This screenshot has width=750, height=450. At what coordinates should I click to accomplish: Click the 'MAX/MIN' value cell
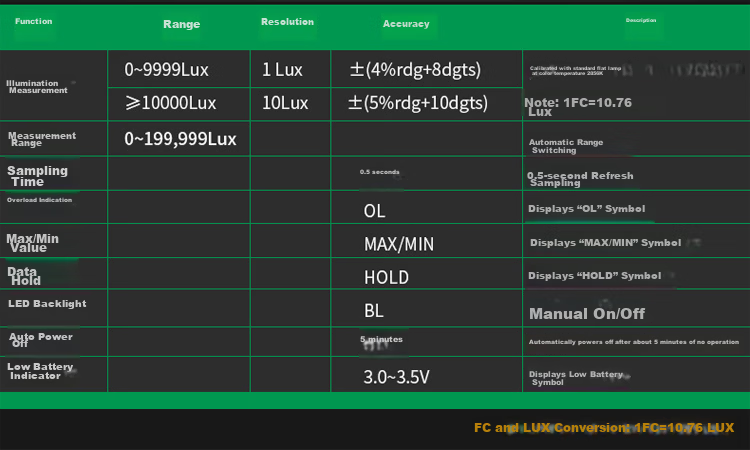tap(399, 244)
